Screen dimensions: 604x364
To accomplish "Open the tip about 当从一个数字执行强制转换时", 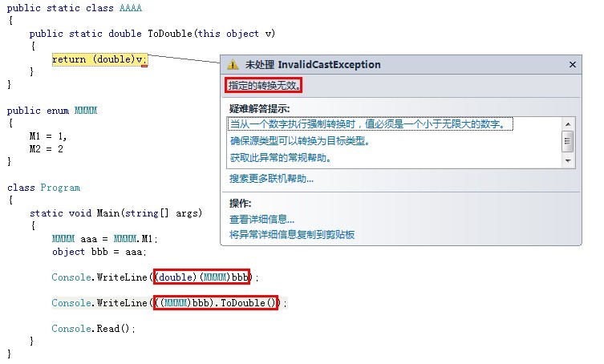I will [370, 124].
